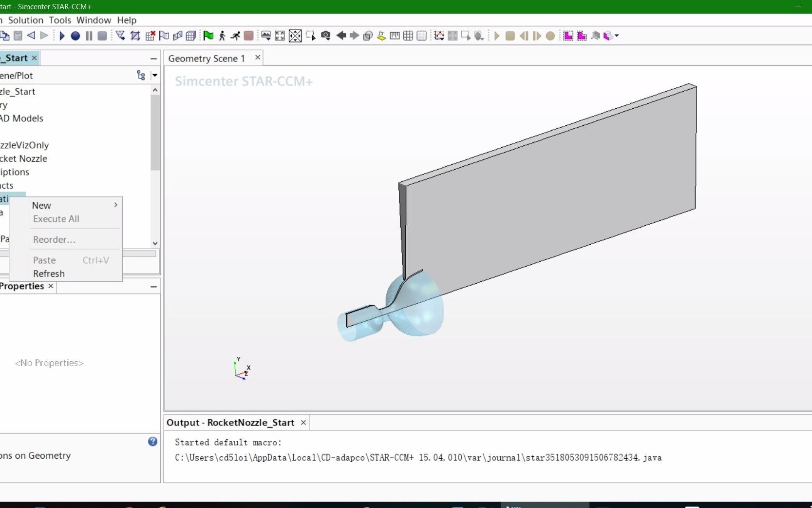Click the magenta dashed L-shape selection icon

[568, 36]
